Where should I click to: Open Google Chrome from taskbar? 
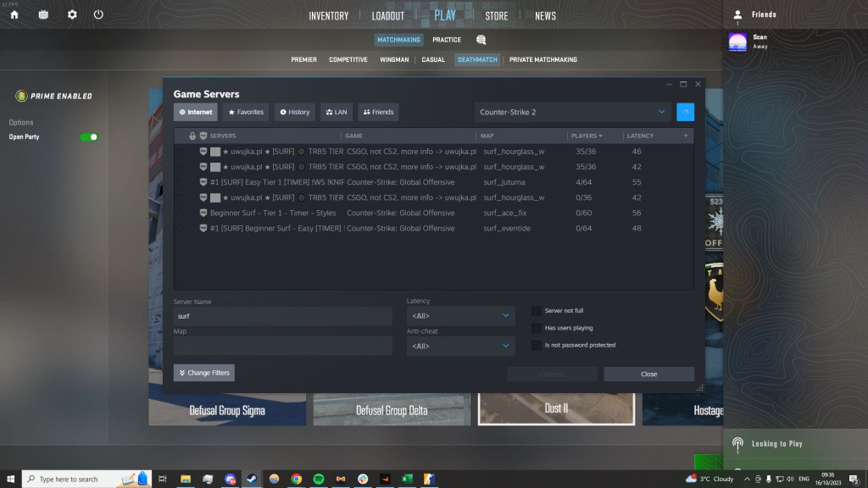tap(296, 479)
